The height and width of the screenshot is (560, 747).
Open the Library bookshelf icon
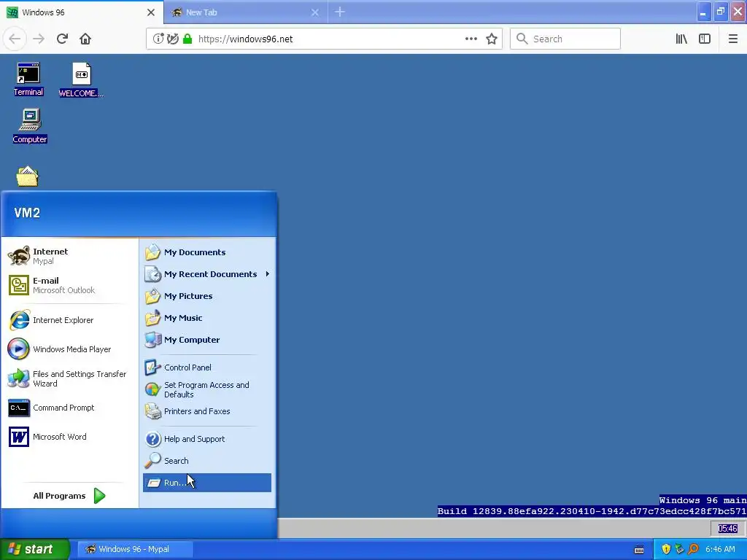[681, 39]
